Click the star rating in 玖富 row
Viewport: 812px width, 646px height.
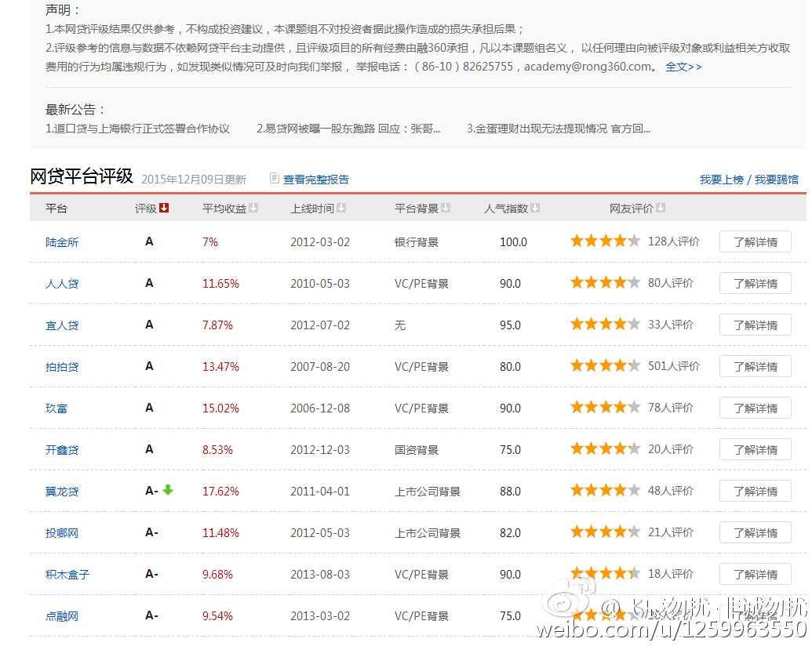606,408
